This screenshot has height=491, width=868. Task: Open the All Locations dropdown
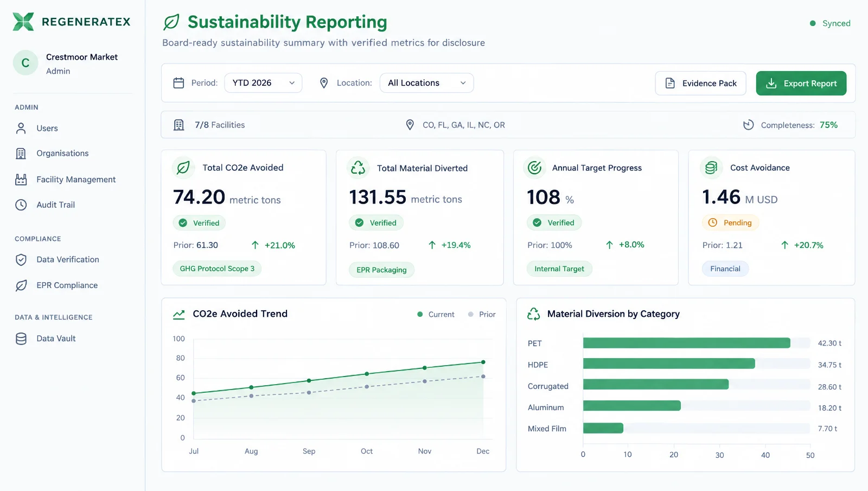(426, 83)
